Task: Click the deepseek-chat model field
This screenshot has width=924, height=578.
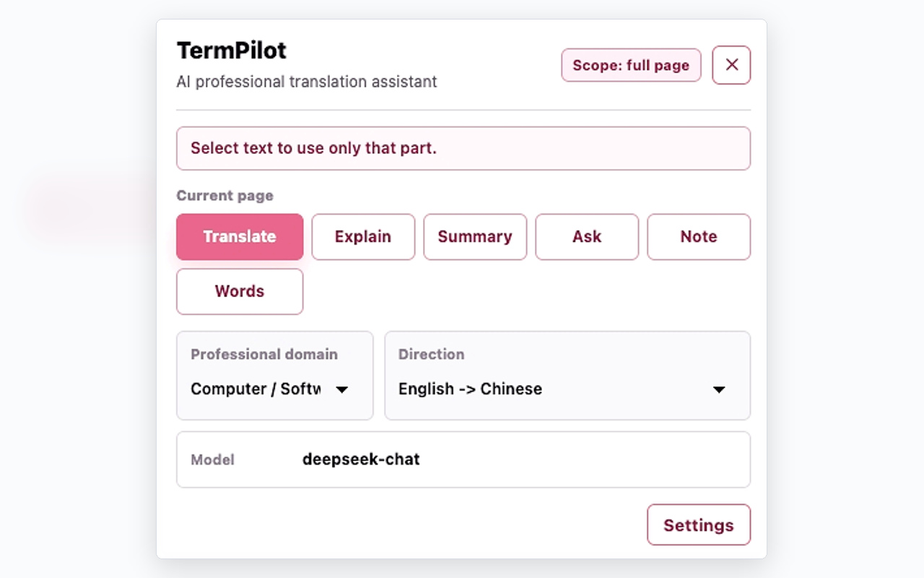Action: click(463, 460)
